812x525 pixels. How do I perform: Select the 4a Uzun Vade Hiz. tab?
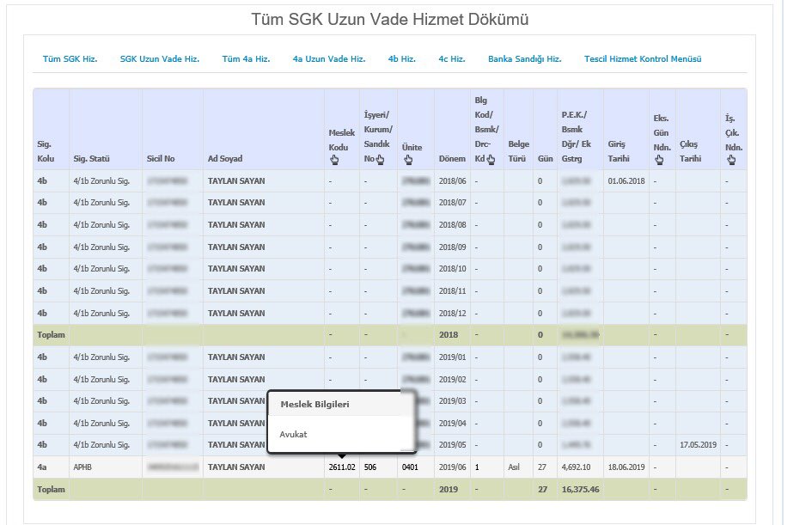328,59
